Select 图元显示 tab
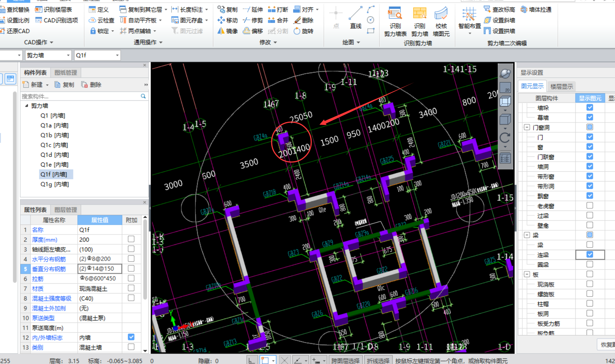The width and height of the screenshot is (615, 364). [x=532, y=86]
